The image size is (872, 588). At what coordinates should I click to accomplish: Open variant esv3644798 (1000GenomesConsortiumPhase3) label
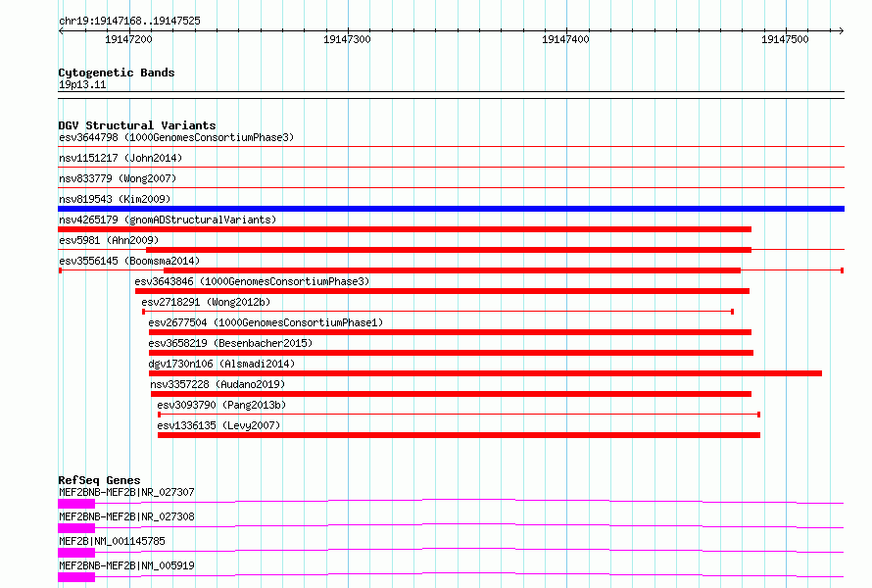coord(176,137)
